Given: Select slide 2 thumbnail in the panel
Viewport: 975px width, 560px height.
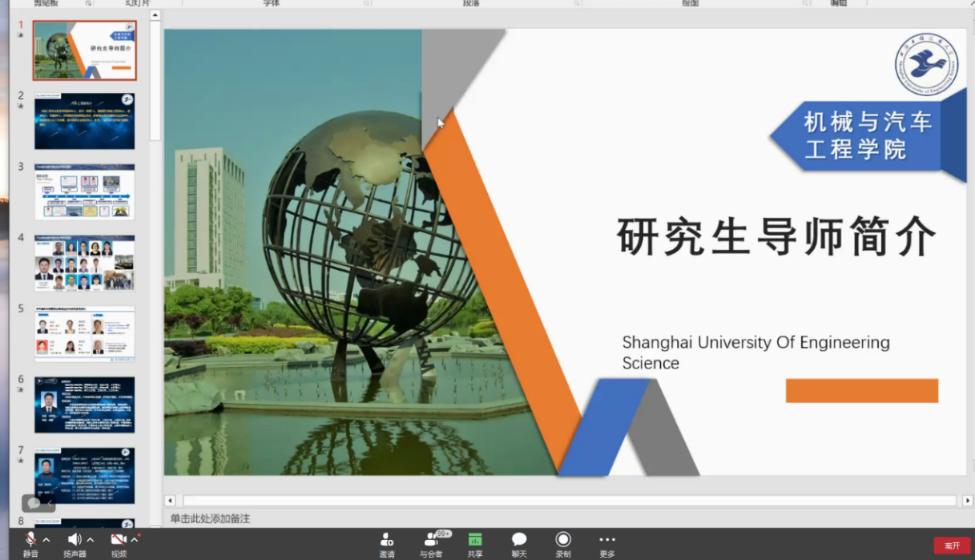Looking at the screenshot, I should click(x=84, y=121).
